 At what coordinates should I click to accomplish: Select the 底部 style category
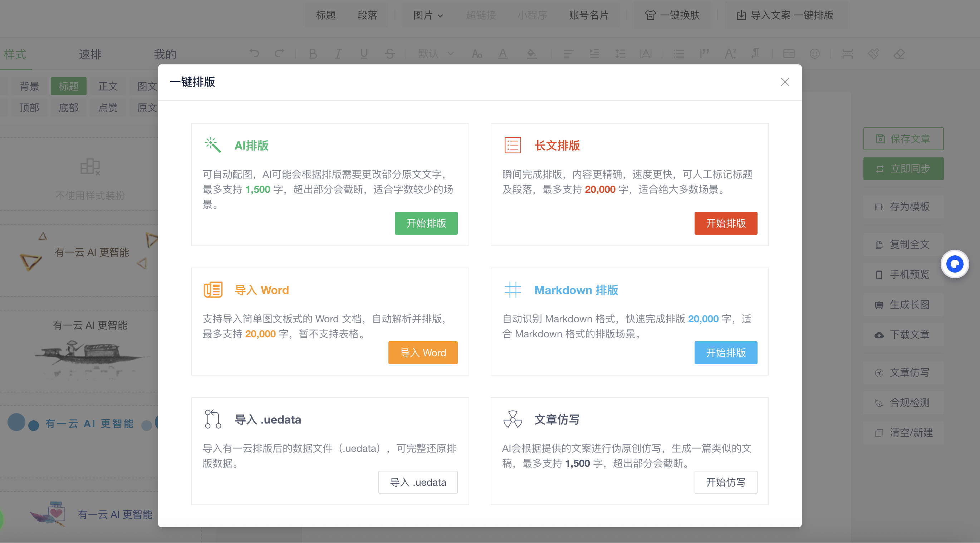pos(68,108)
